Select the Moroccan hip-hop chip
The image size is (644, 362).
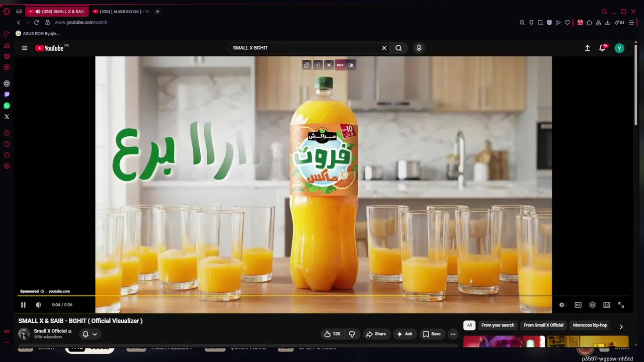click(x=590, y=325)
